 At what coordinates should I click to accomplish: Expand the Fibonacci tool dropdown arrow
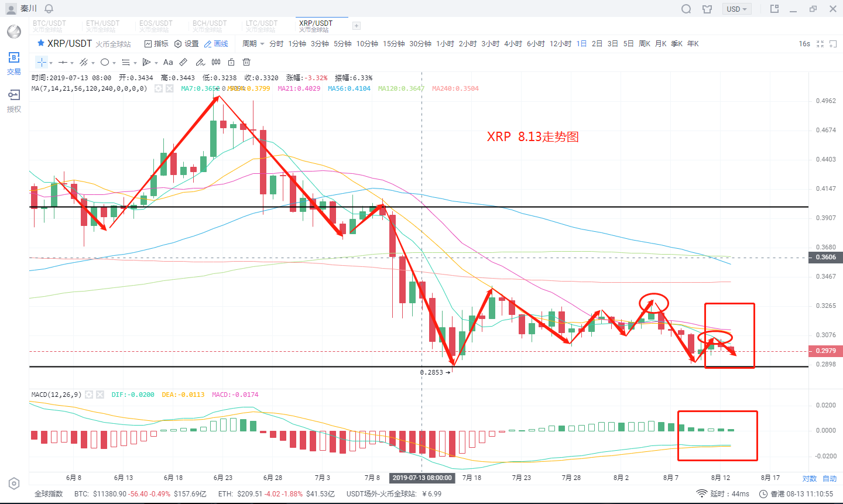(x=135, y=63)
